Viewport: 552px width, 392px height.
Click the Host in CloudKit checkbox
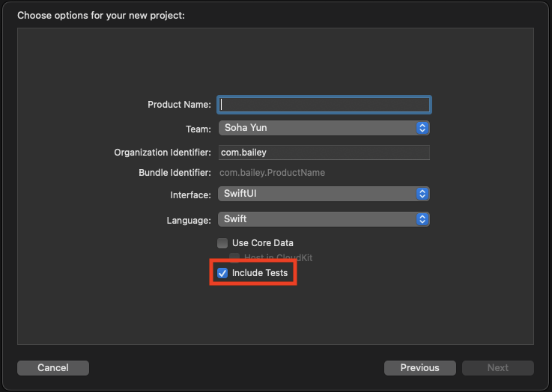pyautogui.click(x=234, y=257)
